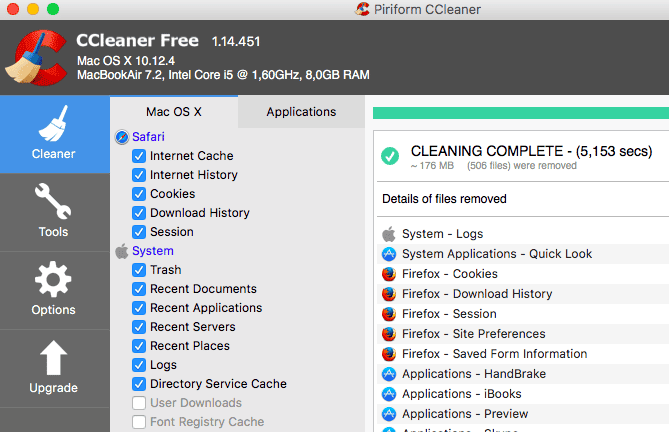Screen dimensions: 669x432
Task: Click the Apple icon next to System - Logs
Action: point(389,234)
